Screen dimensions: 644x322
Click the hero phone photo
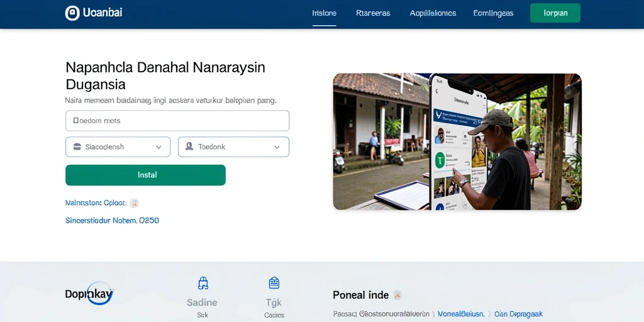pyautogui.click(x=457, y=142)
